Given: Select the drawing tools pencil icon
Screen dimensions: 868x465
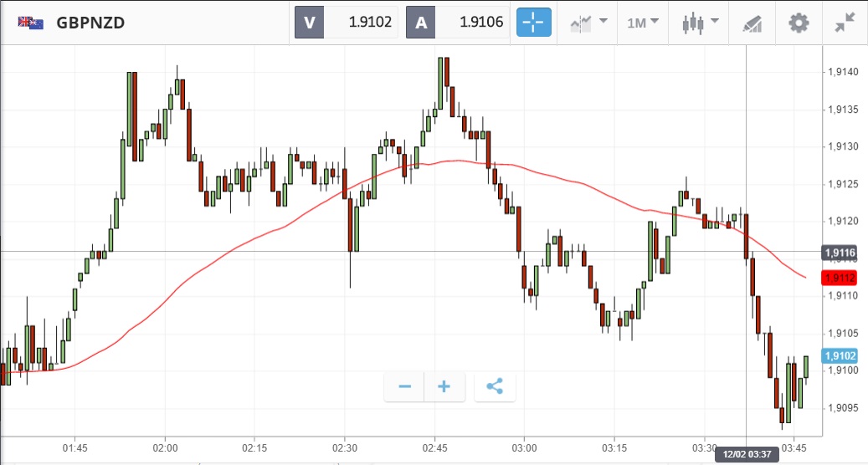Looking at the screenshot, I should pos(752,23).
